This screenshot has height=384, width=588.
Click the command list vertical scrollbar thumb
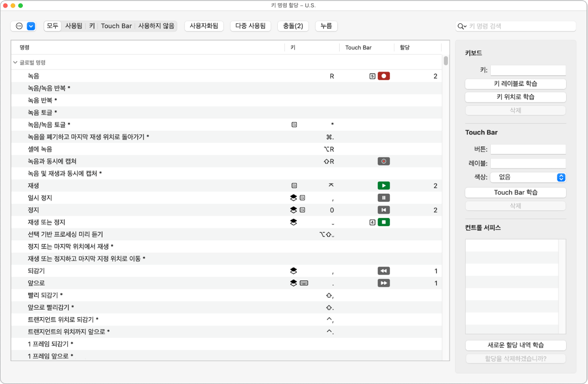[446, 61]
